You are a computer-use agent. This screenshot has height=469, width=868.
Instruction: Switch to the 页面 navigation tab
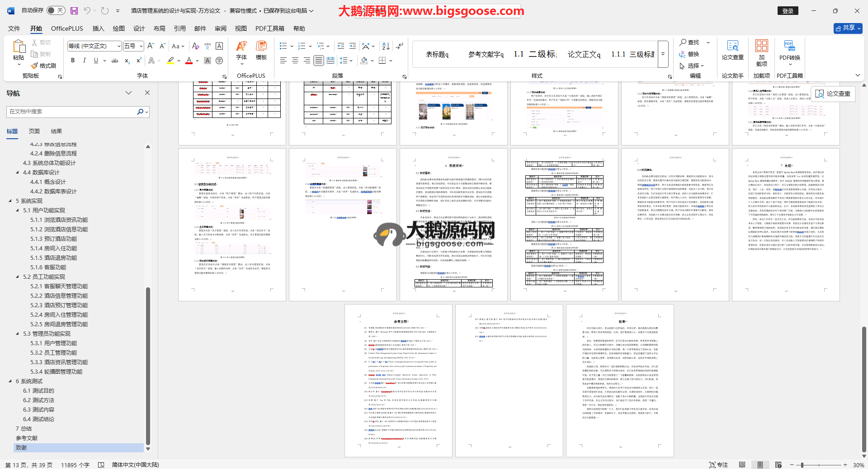click(34, 131)
